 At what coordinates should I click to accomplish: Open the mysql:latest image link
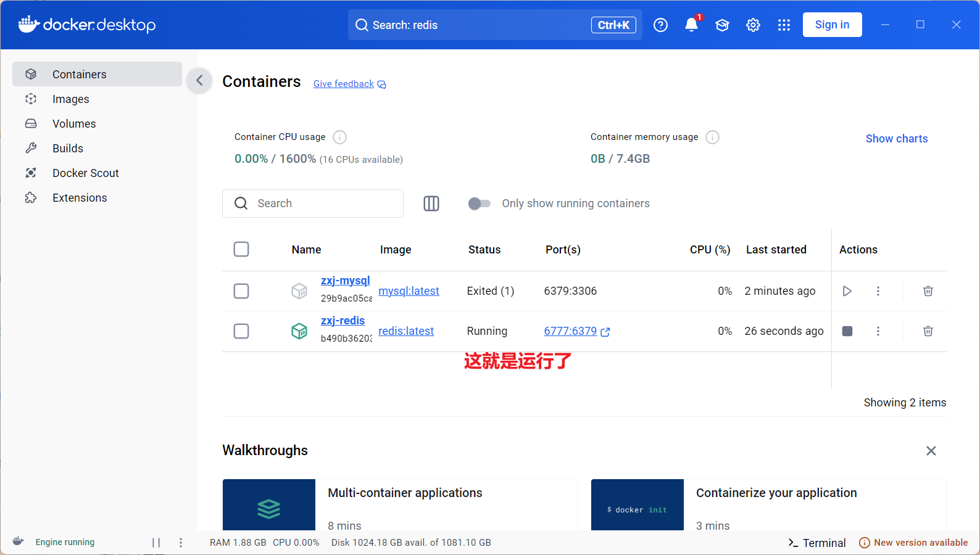(x=409, y=291)
